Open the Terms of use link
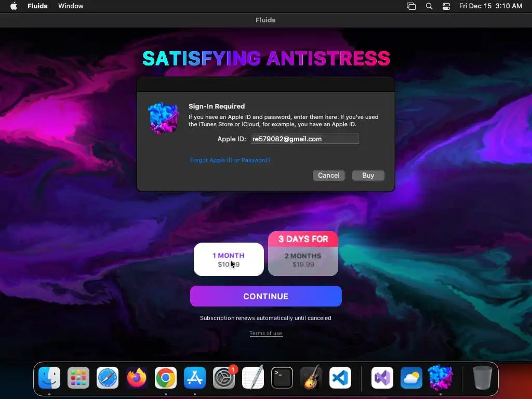The image size is (532, 399). click(265, 333)
